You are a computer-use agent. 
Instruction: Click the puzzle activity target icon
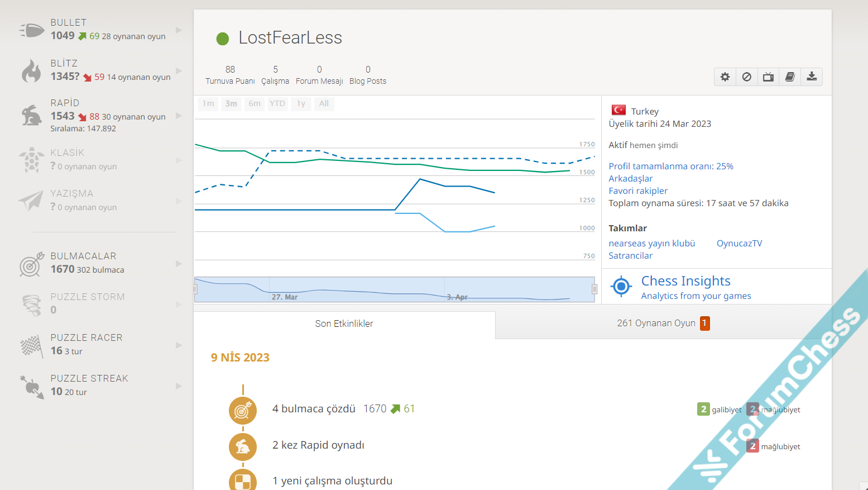tap(243, 411)
